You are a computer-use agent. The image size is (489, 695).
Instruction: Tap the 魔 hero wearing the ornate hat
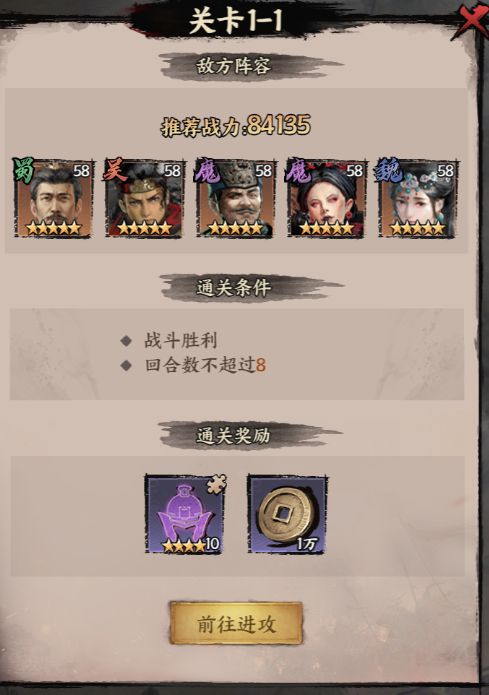pyautogui.click(x=235, y=199)
